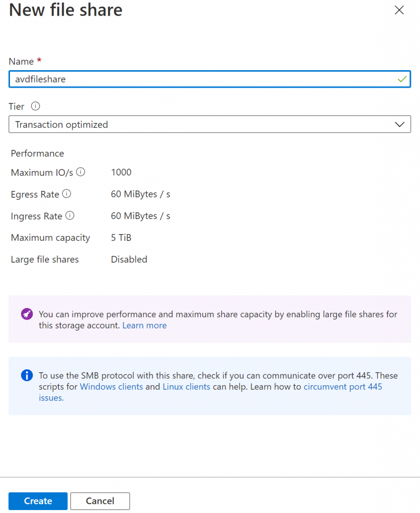Screen dimensions: 420x513
Task: Open the Windows clients link
Action: [x=111, y=386]
